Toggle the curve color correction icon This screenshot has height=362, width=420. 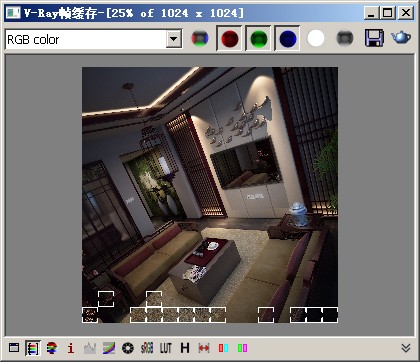(x=109, y=348)
